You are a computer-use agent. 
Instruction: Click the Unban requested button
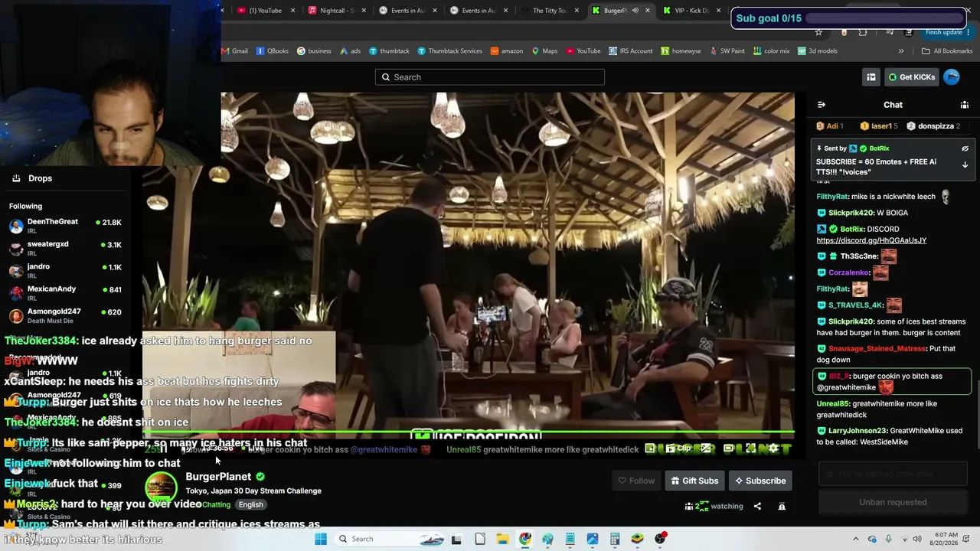pos(893,502)
